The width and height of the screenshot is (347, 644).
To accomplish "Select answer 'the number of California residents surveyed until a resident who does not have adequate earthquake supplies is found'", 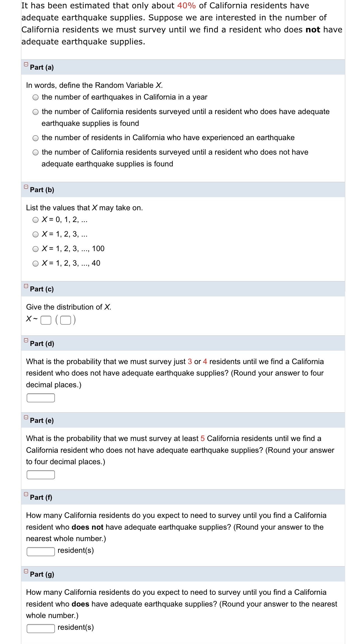I will (x=35, y=152).
